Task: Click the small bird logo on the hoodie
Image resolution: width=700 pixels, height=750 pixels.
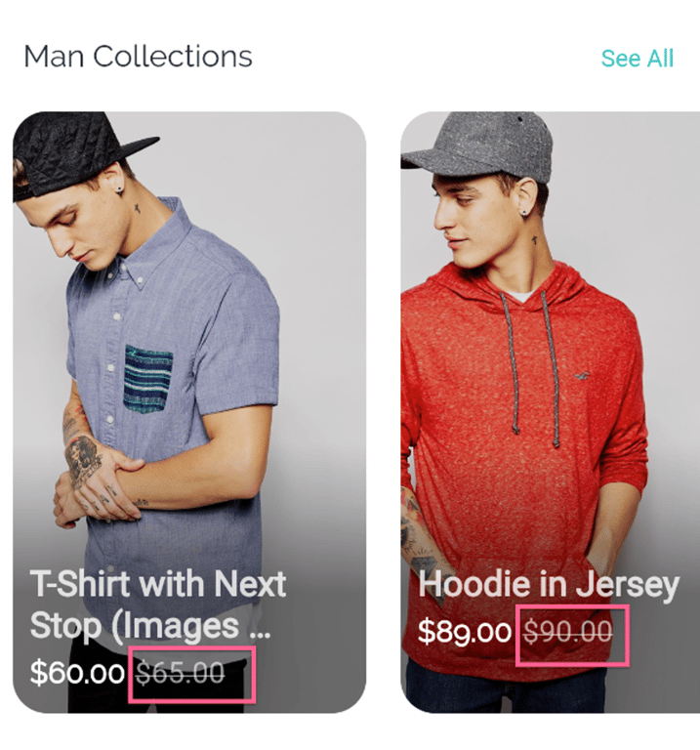Action: (x=582, y=376)
